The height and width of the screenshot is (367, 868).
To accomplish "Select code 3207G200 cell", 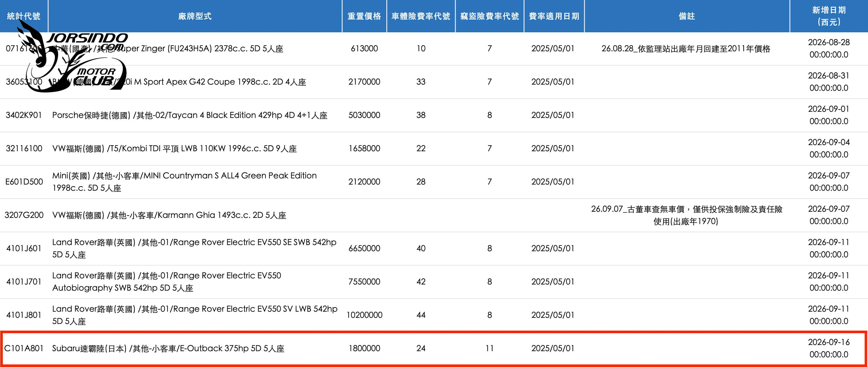I will point(24,215).
